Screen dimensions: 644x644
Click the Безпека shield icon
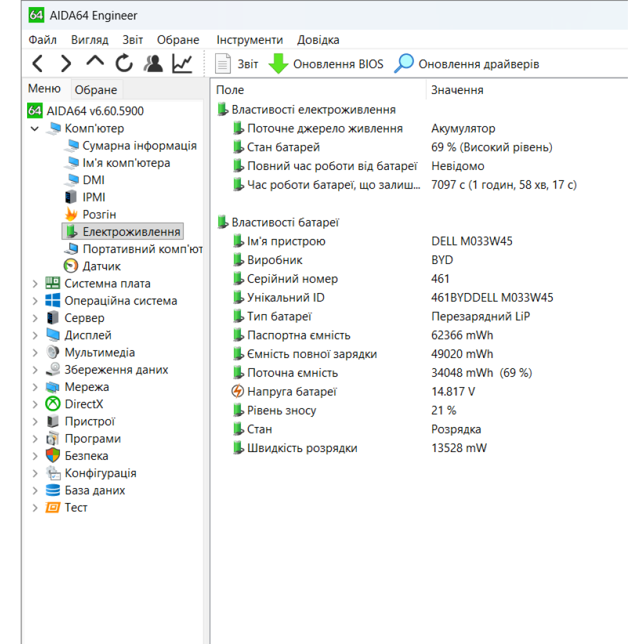(53, 455)
